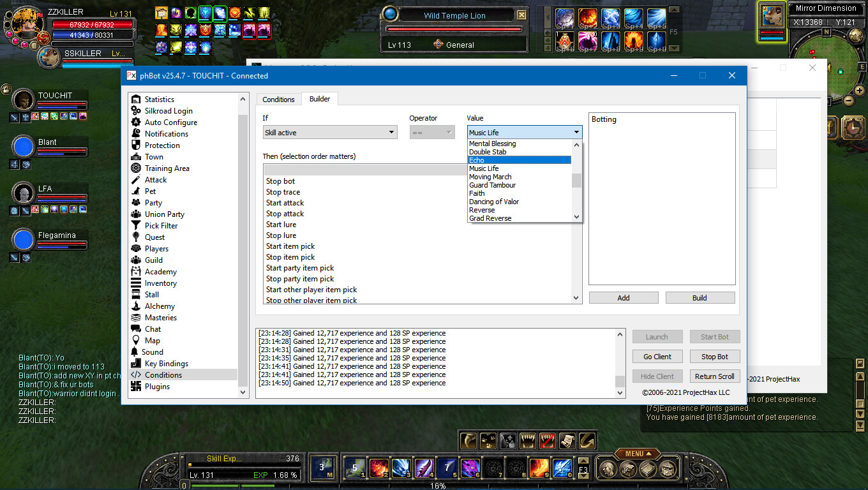Screen dimensions: 868x490
Task: Open the Alchemy section in sidebar
Action: click(160, 306)
